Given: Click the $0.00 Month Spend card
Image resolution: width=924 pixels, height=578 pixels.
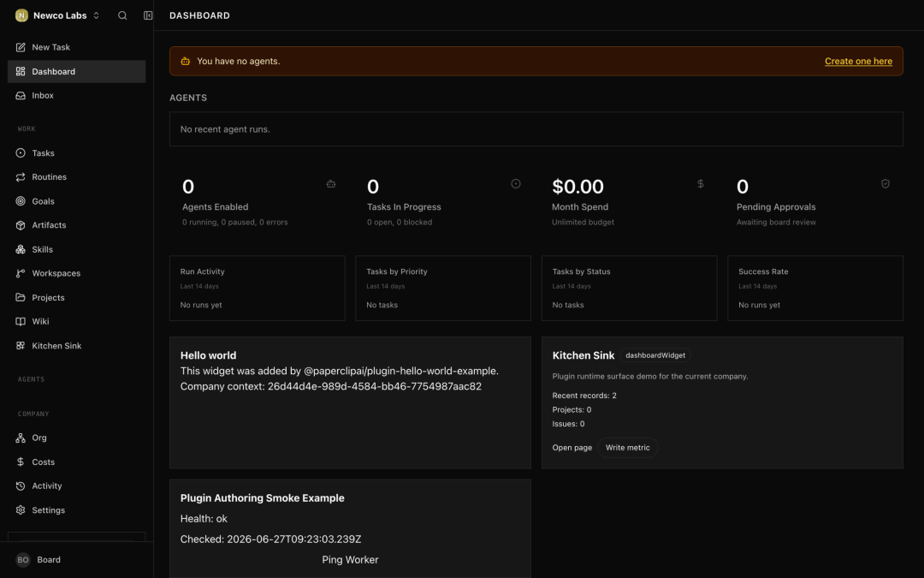Looking at the screenshot, I should (x=628, y=202).
